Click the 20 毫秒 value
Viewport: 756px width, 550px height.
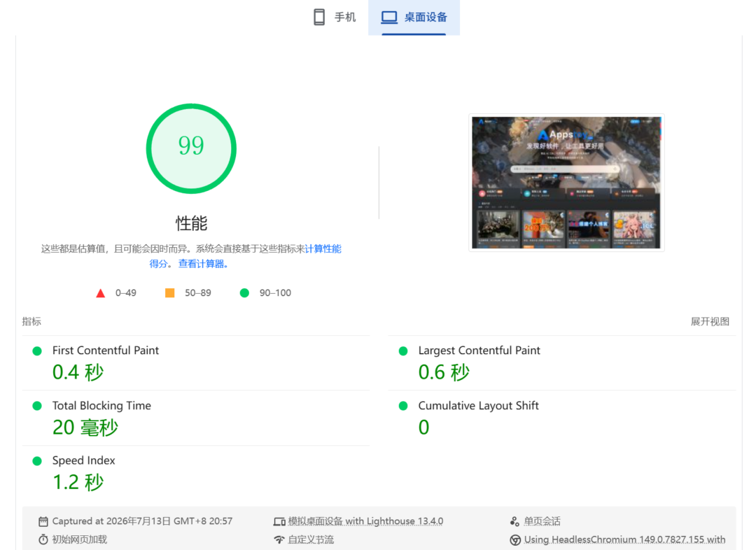click(x=85, y=428)
